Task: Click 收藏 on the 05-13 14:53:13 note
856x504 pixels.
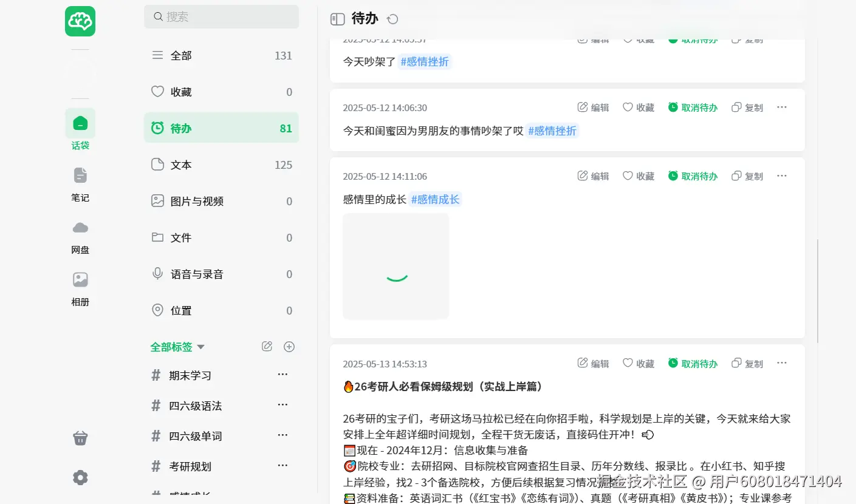Action: [639, 364]
